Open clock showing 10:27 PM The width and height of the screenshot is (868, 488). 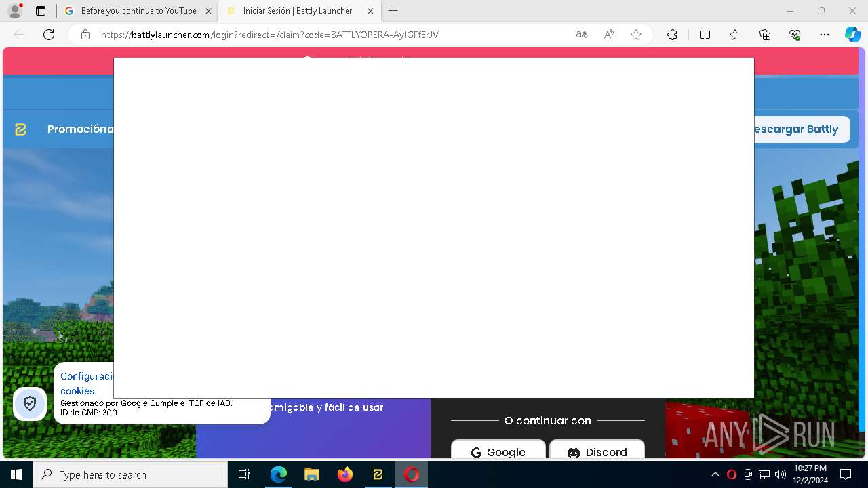tap(810, 474)
